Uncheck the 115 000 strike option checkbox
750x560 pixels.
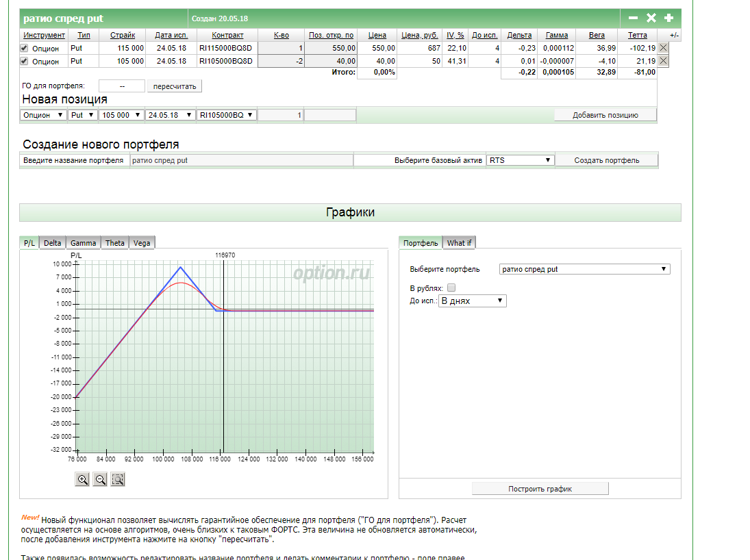(25, 48)
